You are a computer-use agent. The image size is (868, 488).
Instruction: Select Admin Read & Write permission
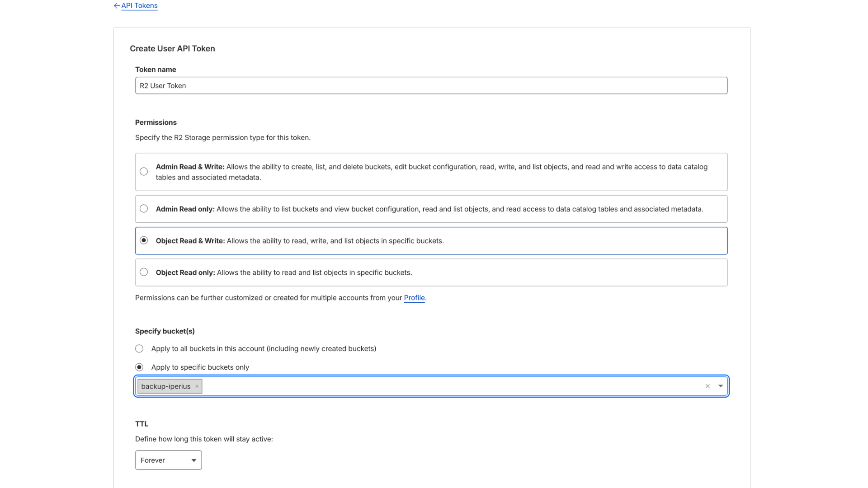144,172
